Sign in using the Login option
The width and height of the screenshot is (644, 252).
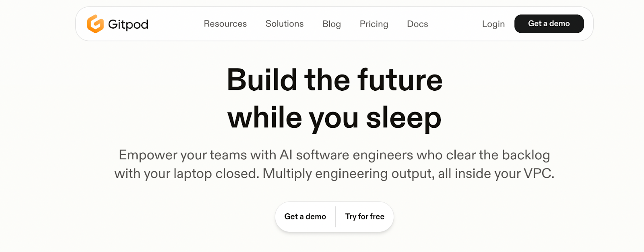click(x=493, y=24)
